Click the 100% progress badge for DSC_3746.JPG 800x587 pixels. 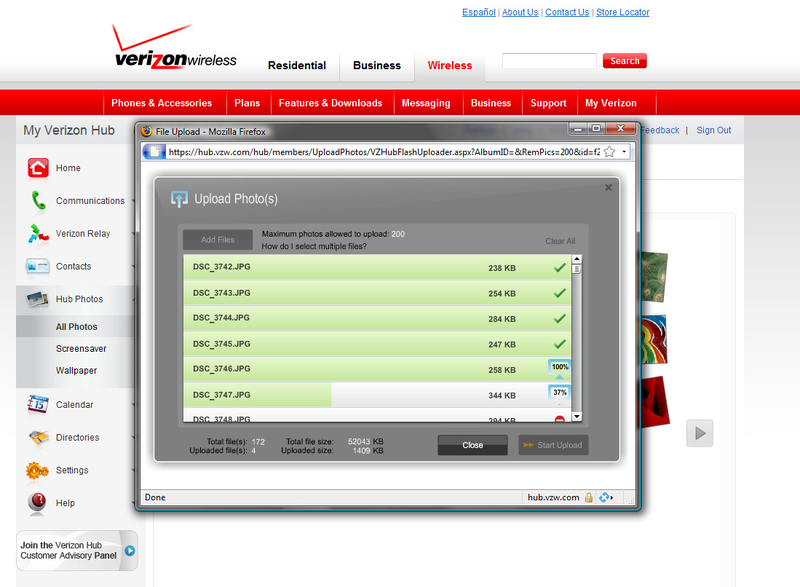tap(560, 367)
